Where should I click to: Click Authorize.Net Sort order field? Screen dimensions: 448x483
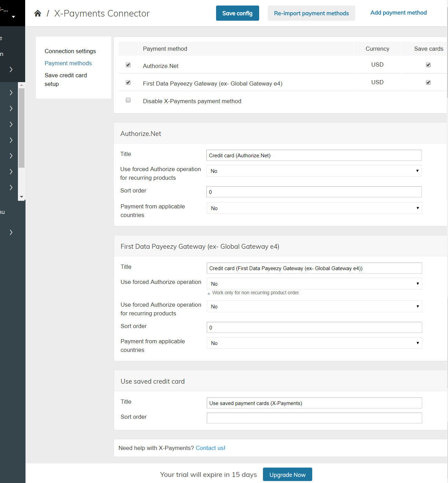(314, 192)
